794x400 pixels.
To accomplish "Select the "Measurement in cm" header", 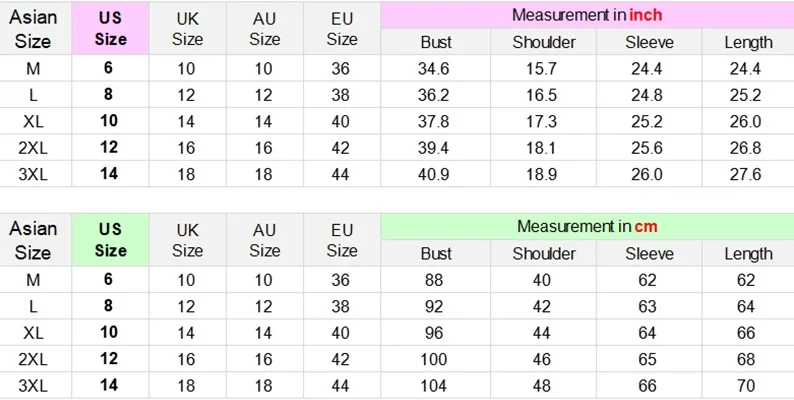I will pos(586,226).
